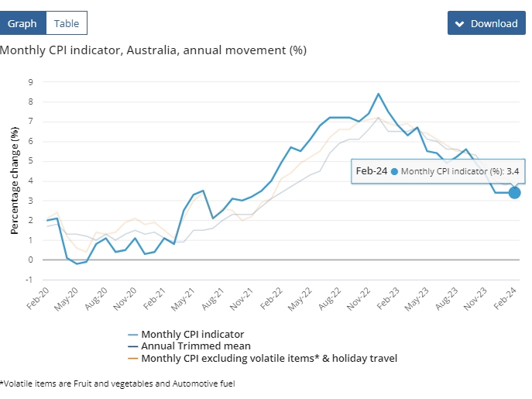The width and height of the screenshot is (532, 399).
Task: Click the May-21 x-axis label
Action: tap(181, 299)
